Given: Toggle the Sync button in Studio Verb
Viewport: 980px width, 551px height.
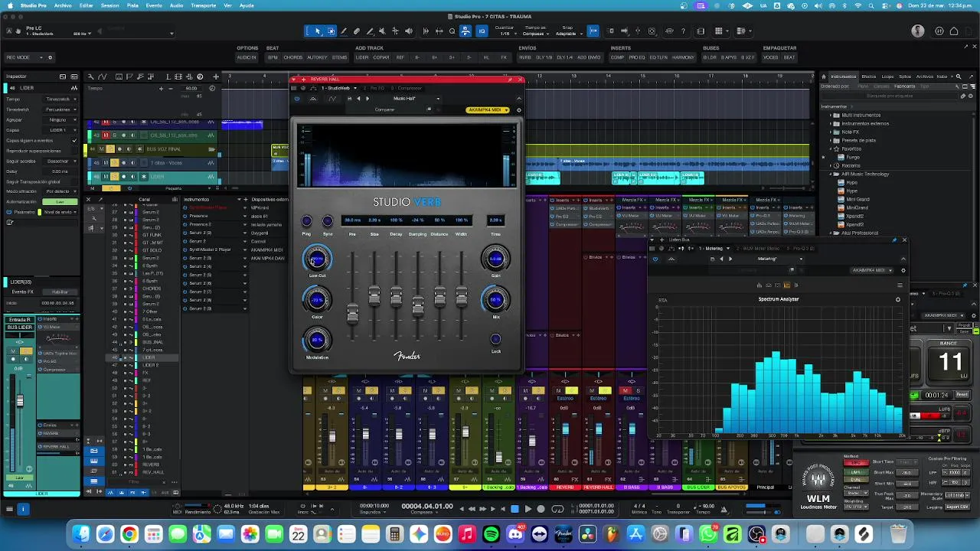Looking at the screenshot, I should pyautogui.click(x=328, y=221).
